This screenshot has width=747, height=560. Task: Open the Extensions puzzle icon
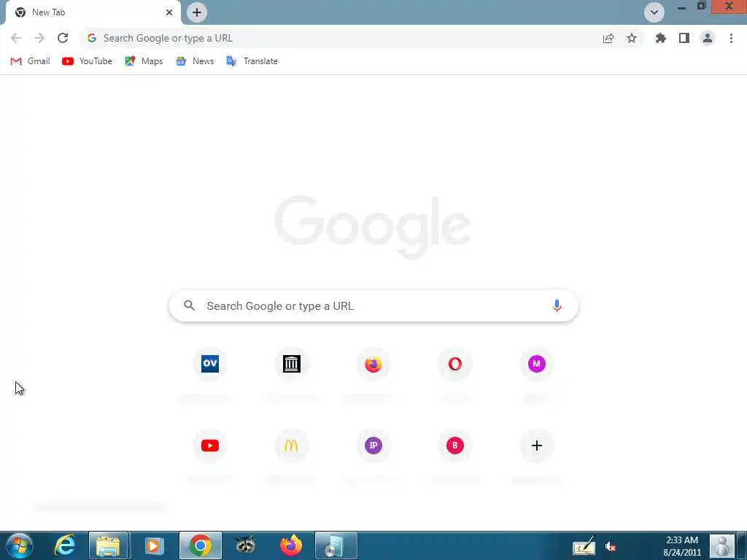click(661, 38)
